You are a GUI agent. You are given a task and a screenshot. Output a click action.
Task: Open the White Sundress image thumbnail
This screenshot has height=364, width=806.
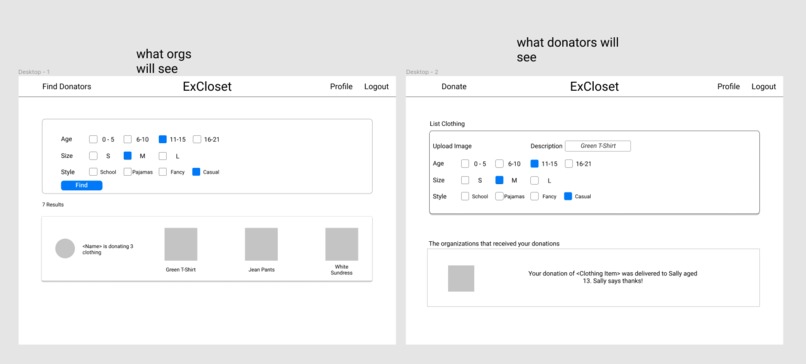point(342,244)
